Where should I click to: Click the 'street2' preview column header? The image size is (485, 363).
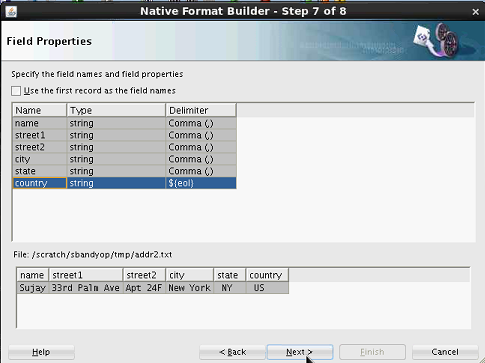click(x=144, y=275)
